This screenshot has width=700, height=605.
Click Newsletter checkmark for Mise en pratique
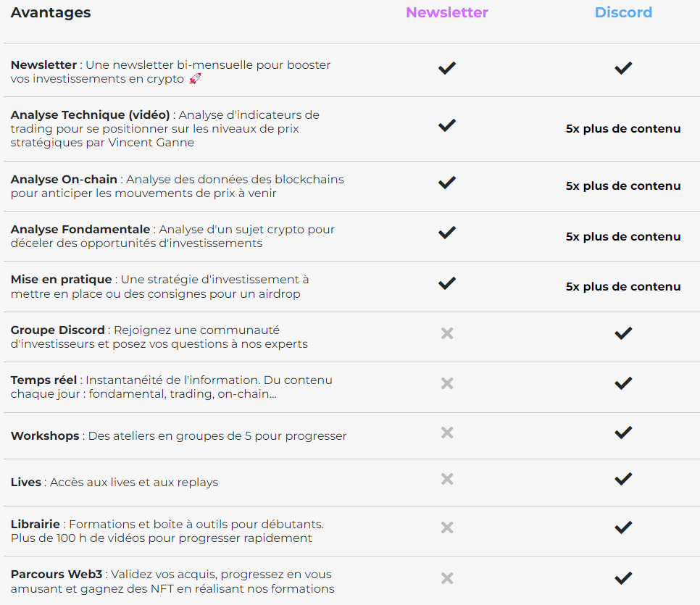(447, 283)
